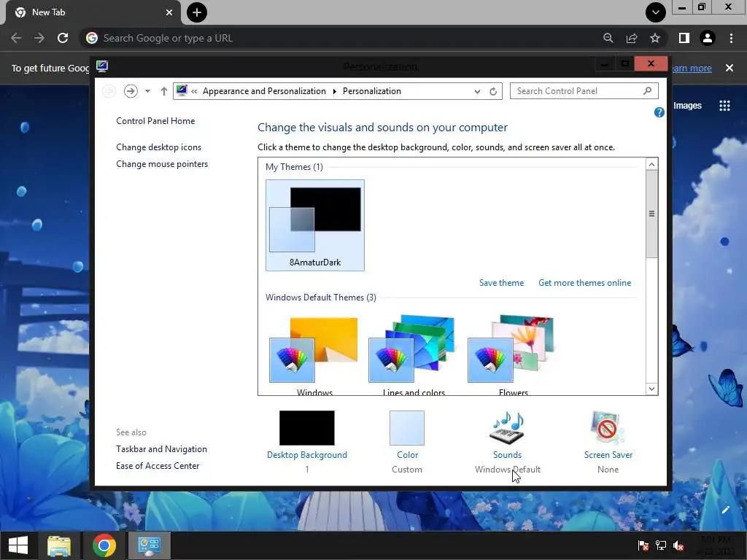Expand breadcrumb arrow after Appearance and Personalization
The height and width of the screenshot is (560, 747).
334,91
